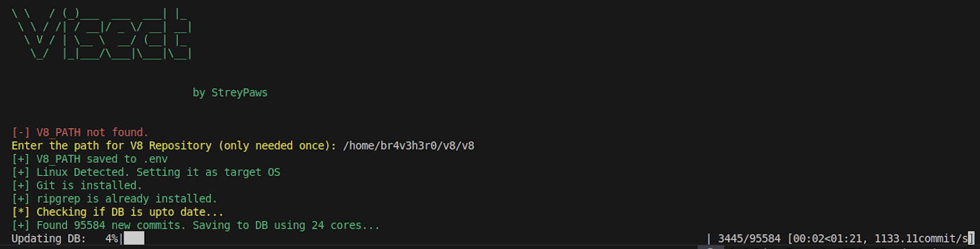Click the 'by StreyPaws' credit text
The width and height of the screenshot is (980, 249).
[x=230, y=93]
